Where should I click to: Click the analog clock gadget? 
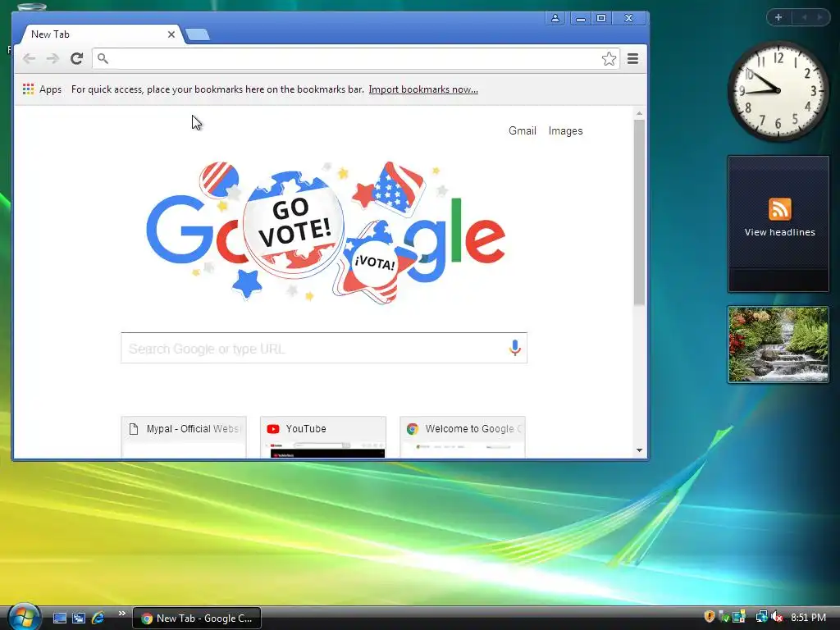tap(778, 90)
